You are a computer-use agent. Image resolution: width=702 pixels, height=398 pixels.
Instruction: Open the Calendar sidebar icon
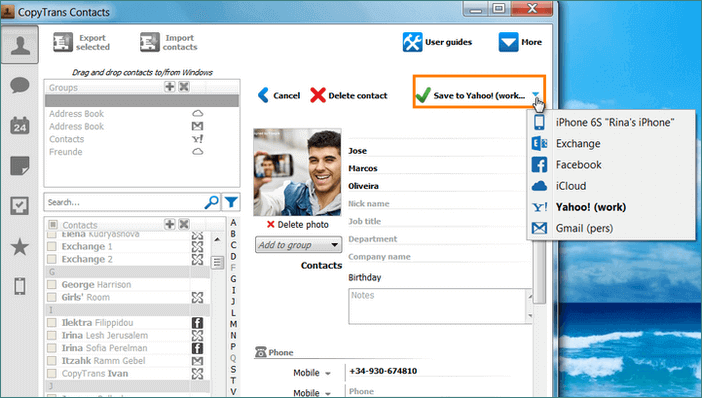pos(20,125)
